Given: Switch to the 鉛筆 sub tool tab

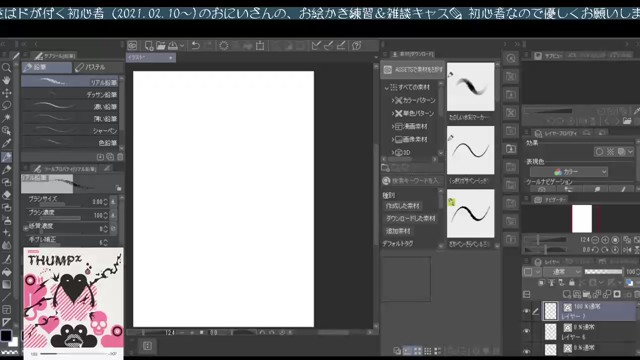Looking at the screenshot, I should coord(47,67).
